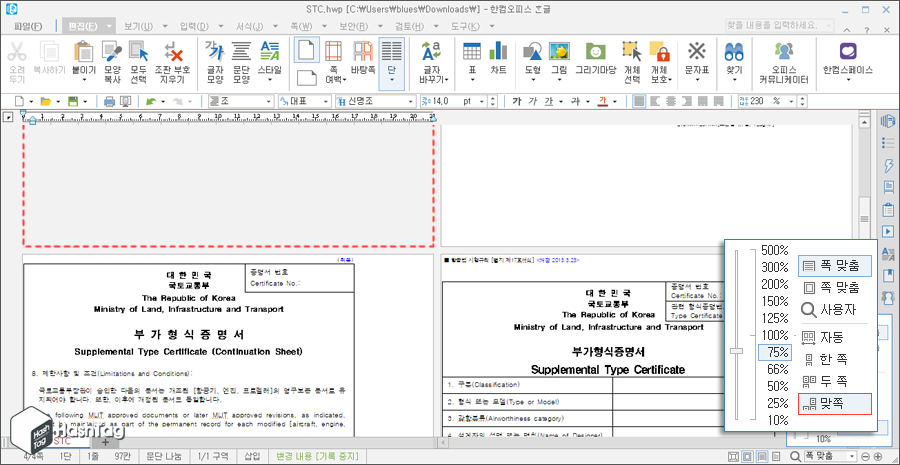Select 폭 맞춤 fit width option
This screenshot has height=465, width=900.
[x=835, y=266]
